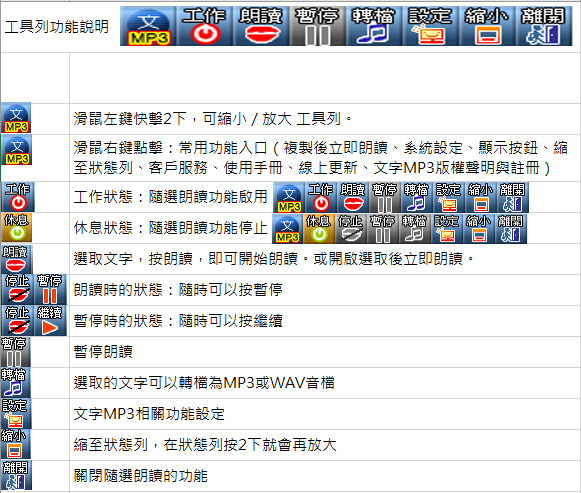581x493 pixels.
Task: Click 離開 icon in the left column
Action: click(16, 475)
